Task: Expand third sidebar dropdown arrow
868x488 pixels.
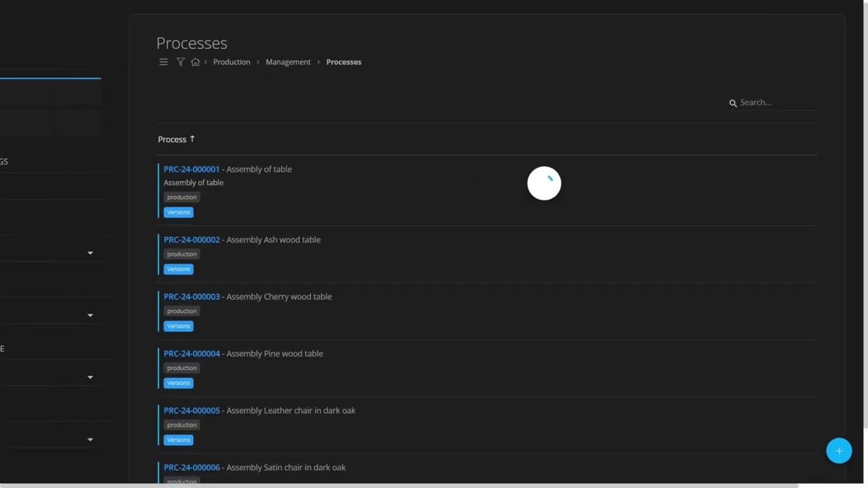Action: coord(90,378)
